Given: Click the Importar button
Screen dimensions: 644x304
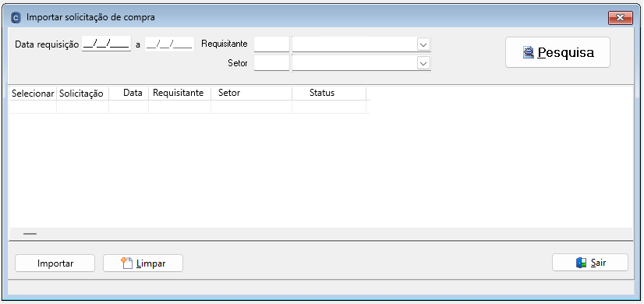Looking at the screenshot, I should (x=55, y=263).
